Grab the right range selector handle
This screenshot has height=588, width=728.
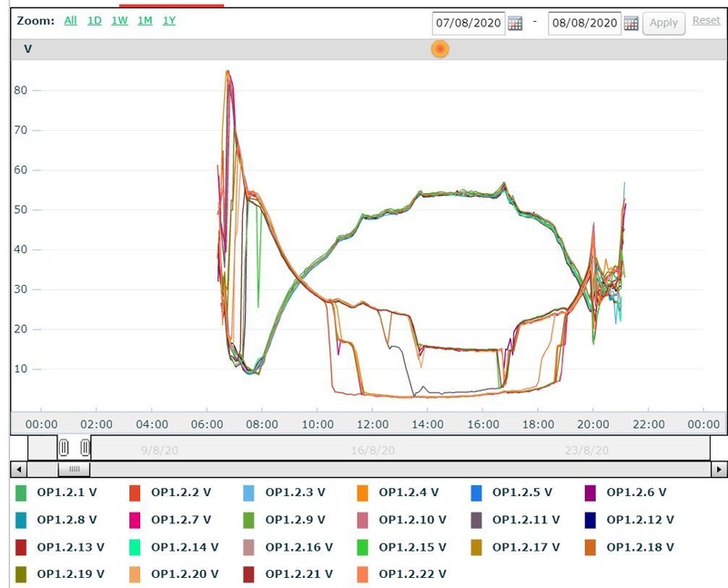tap(85, 448)
